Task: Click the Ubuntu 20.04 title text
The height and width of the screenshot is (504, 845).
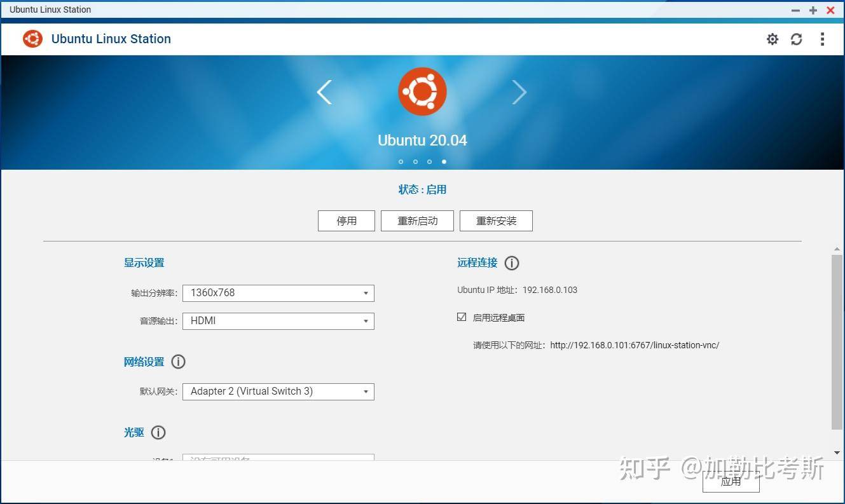Action: pyautogui.click(x=422, y=140)
